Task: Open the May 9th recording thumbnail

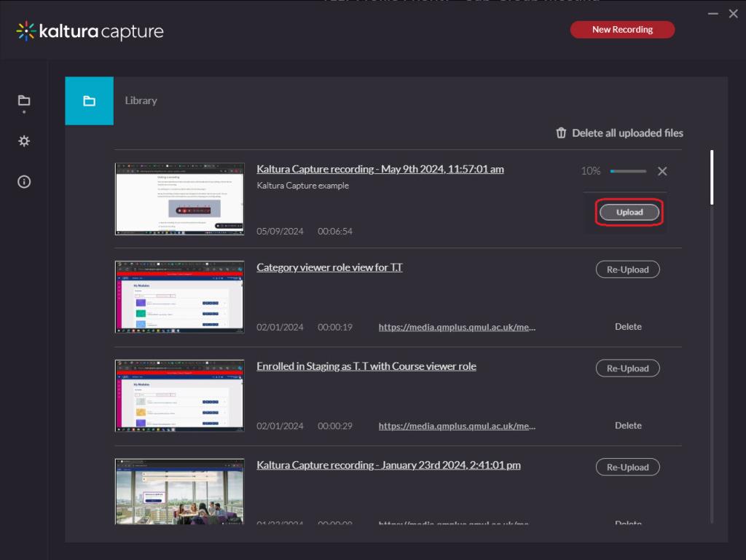Action: pyautogui.click(x=179, y=197)
